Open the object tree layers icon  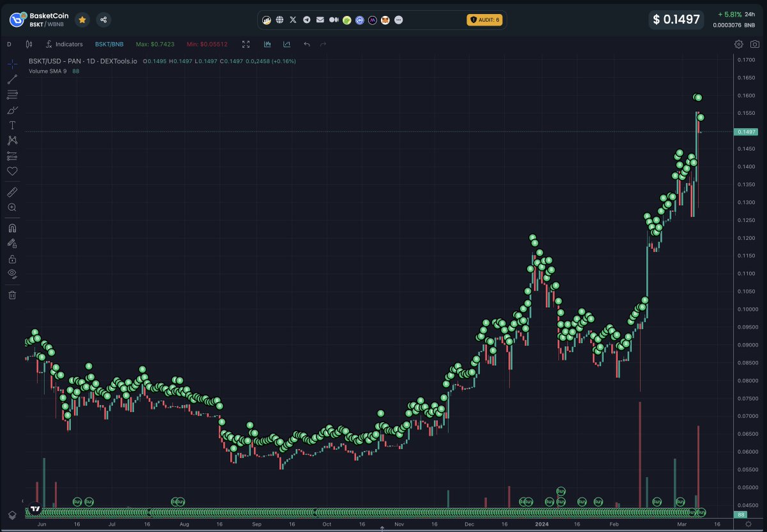(12, 515)
